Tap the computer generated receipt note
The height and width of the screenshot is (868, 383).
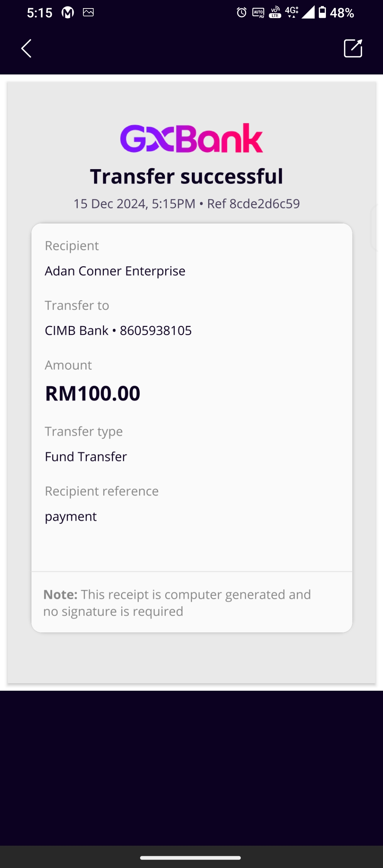pos(177,603)
